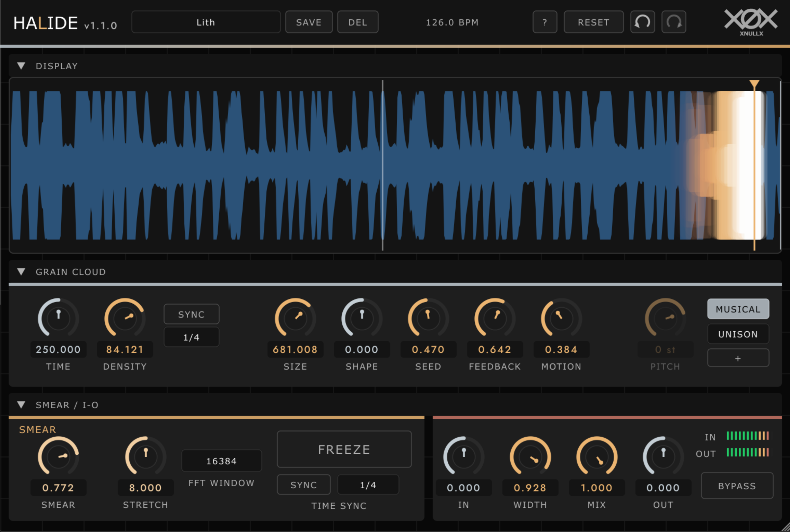Click the orange playhead marker triangle

[754, 84]
